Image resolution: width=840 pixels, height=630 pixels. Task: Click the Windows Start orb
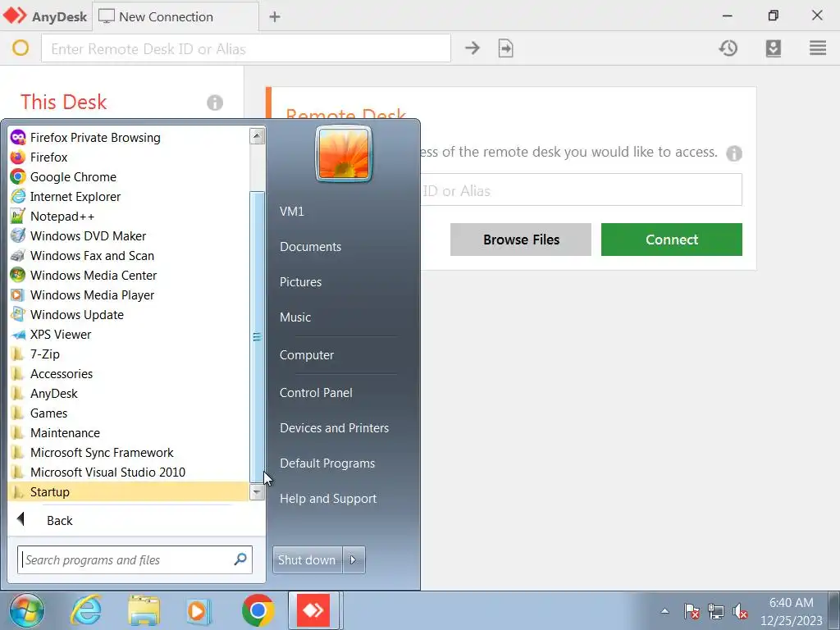[x=27, y=610]
